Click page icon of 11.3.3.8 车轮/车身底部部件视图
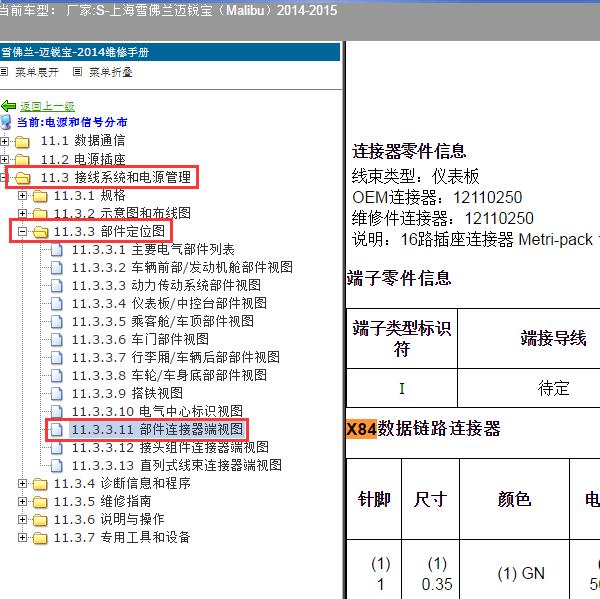Image resolution: width=600 pixels, height=599 pixels. 57,375
